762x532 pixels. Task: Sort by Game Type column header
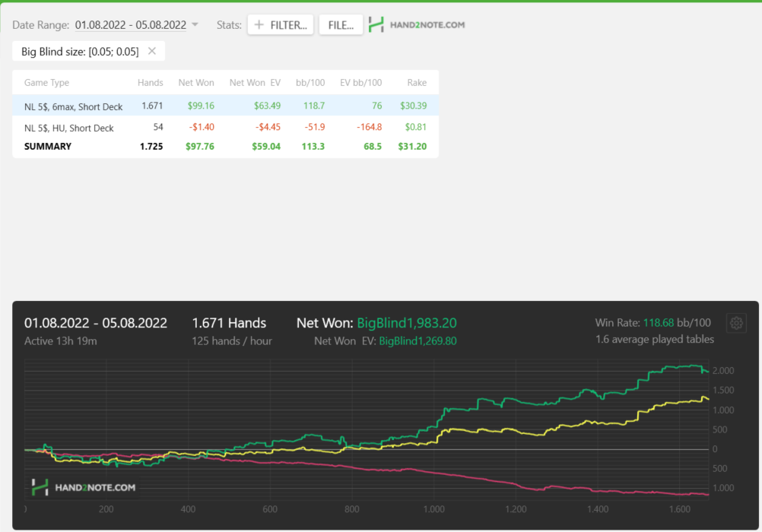pos(46,83)
